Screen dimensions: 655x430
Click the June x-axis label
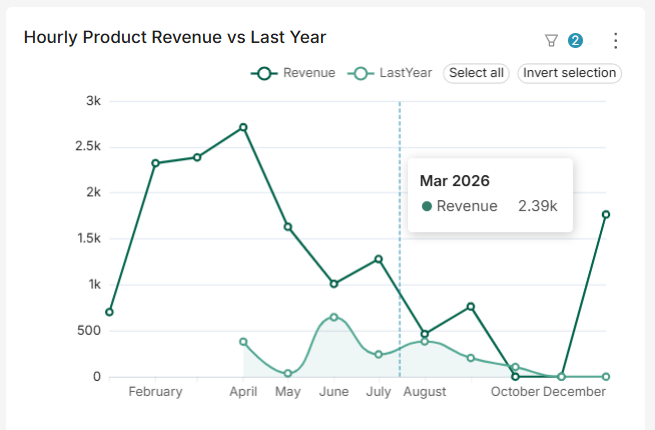[334, 392]
